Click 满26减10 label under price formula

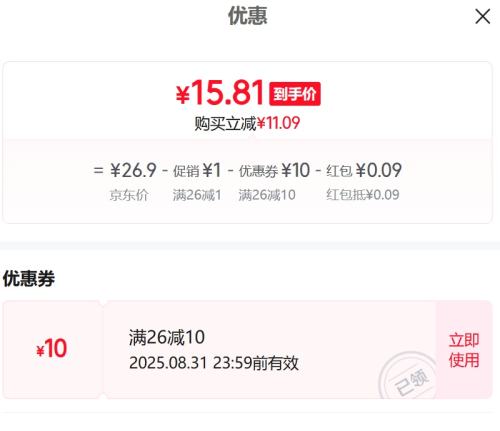pyautogui.click(x=267, y=195)
